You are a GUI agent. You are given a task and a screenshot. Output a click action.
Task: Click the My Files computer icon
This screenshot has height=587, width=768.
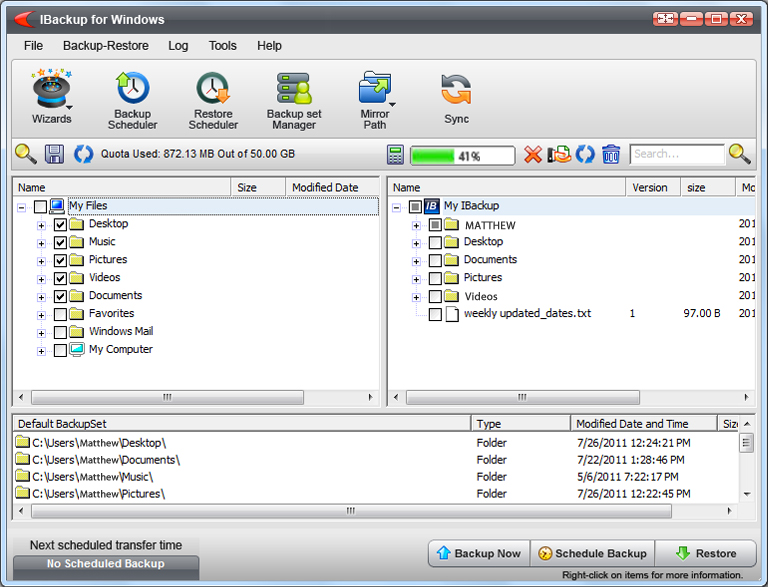pos(57,206)
